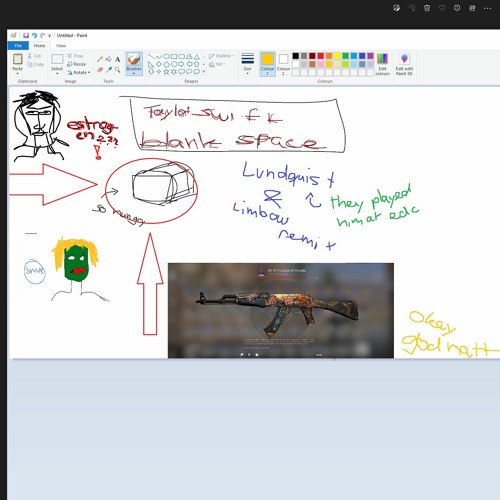Viewport: 500px width, 500px height.
Task: Open the shape Fill dropdown
Action: click(217, 64)
